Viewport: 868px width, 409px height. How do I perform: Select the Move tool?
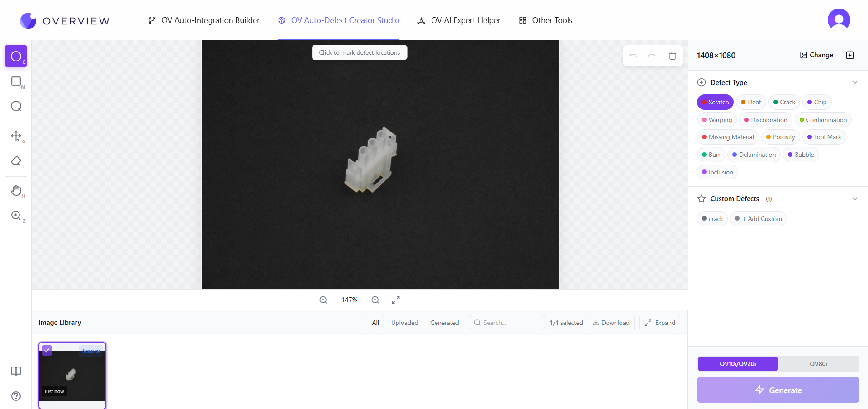coord(16,136)
